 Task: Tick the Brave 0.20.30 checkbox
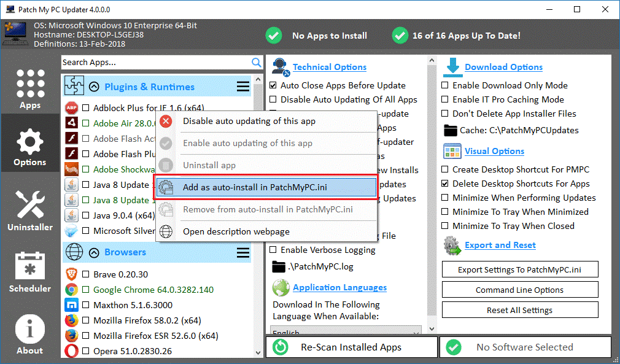[x=85, y=274]
